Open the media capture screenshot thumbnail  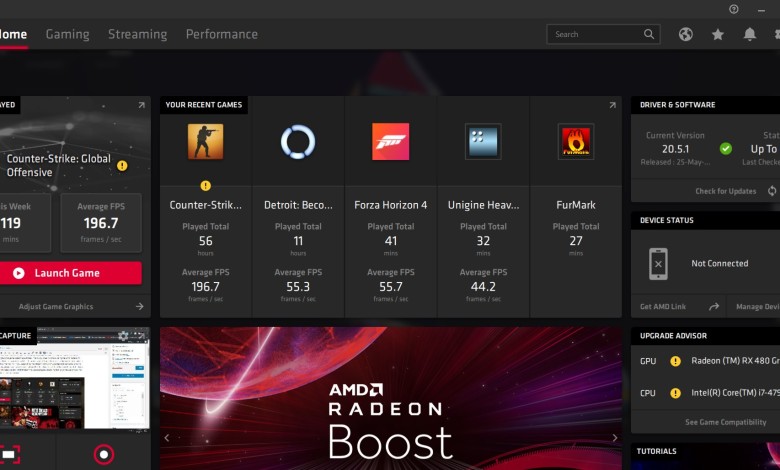click(75, 378)
